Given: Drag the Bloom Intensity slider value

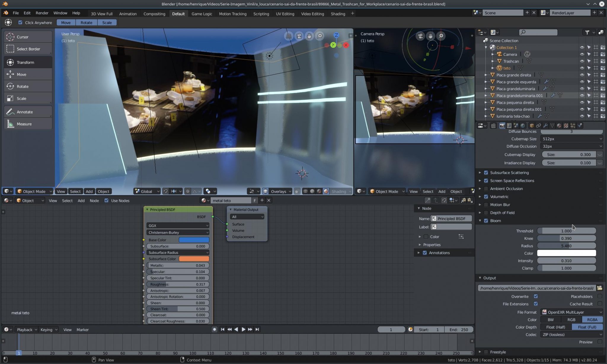Looking at the screenshot, I should pos(566,261).
